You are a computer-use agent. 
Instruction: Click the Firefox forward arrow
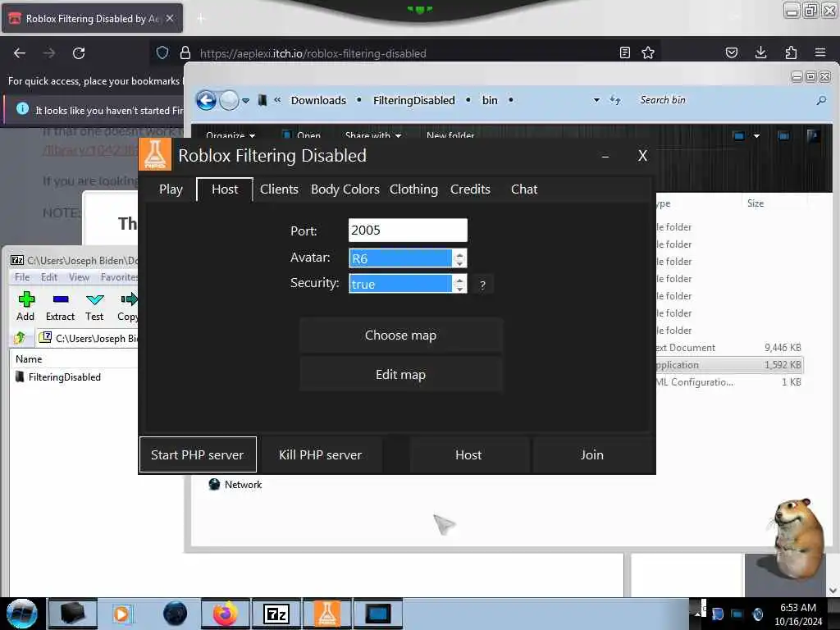click(x=49, y=53)
